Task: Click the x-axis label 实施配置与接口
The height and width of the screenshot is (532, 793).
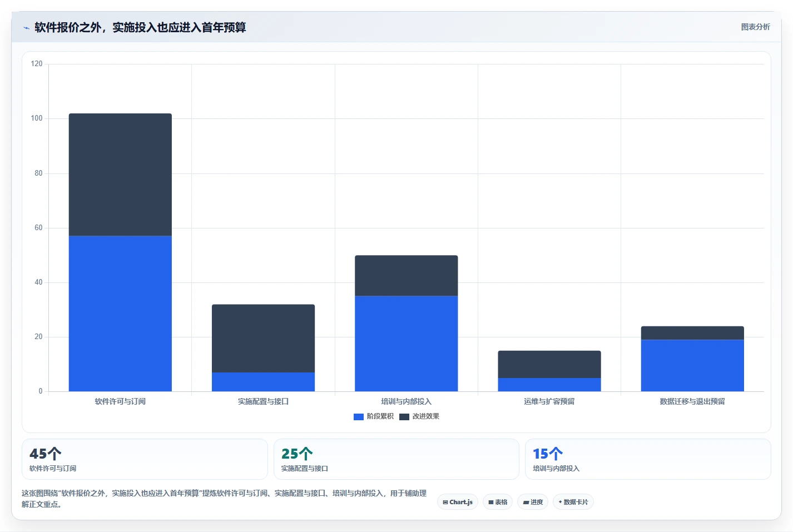Action: coord(263,401)
